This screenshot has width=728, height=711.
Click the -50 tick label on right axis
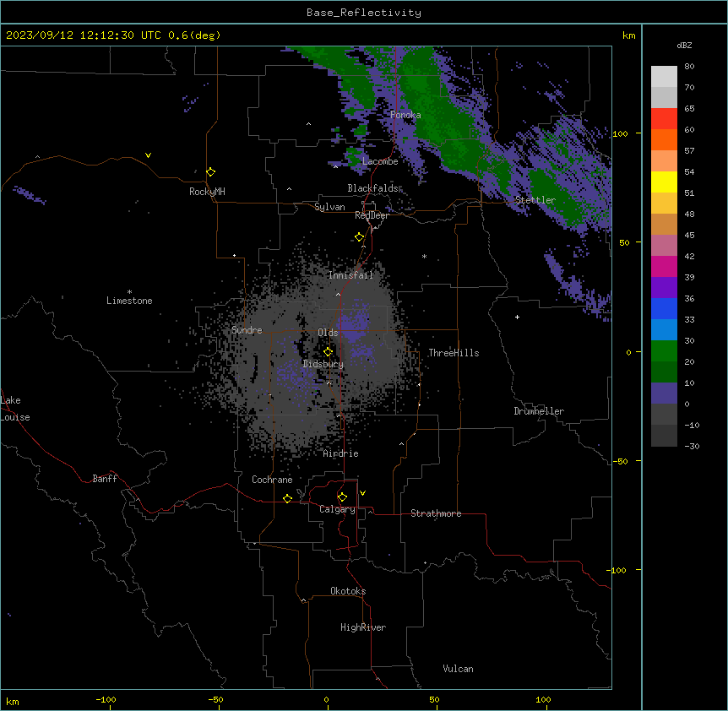pos(620,461)
